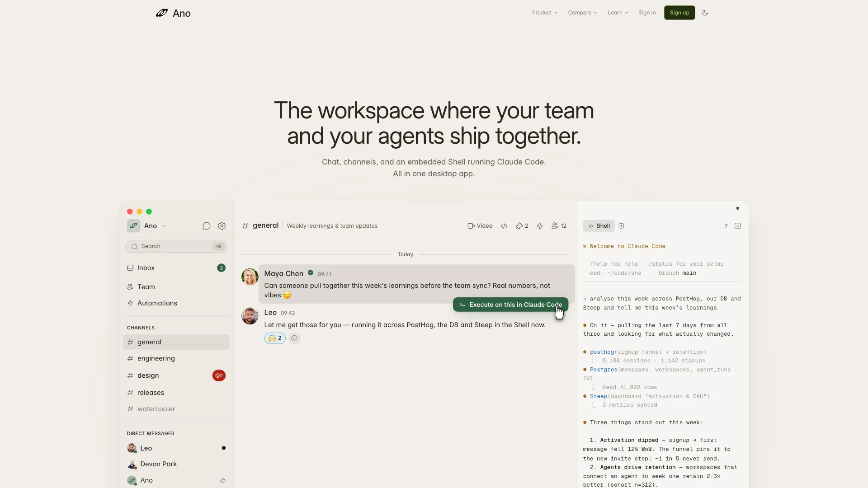The width and height of the screenshot is (868, 488).
Task: Open the Inbox item
Action: pos(176,268)
